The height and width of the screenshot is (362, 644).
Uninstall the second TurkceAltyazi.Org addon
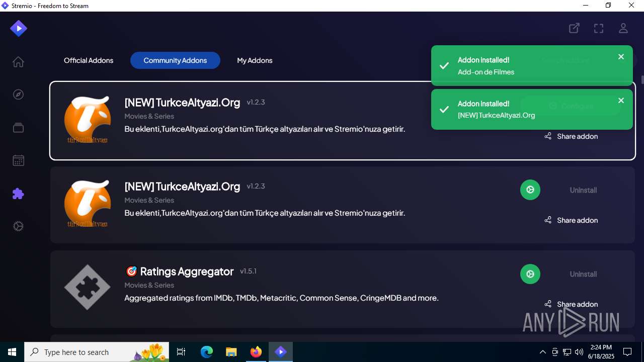tap(583, 190)
